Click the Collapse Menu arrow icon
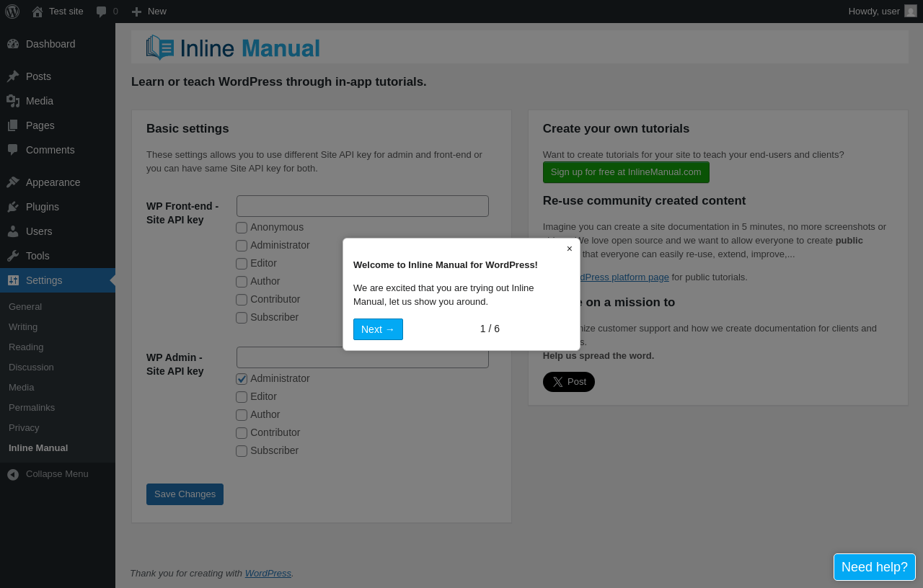Image resolution: width=923 pixels, height=588 pixels. click(13, 474)
